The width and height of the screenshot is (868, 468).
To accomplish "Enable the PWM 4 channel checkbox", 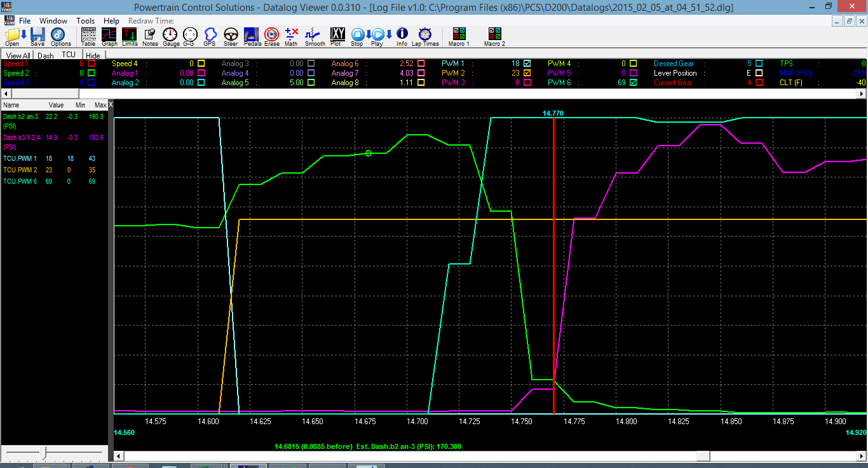I will click(x=633, y=64).
